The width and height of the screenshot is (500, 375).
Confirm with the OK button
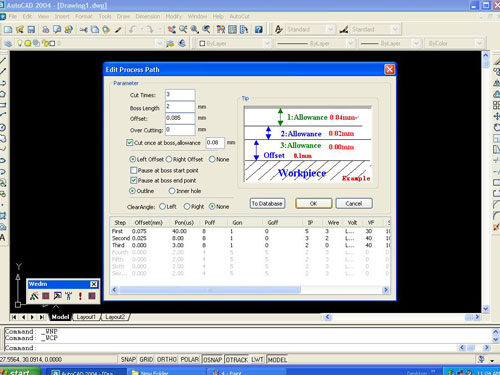pos(314,203)
